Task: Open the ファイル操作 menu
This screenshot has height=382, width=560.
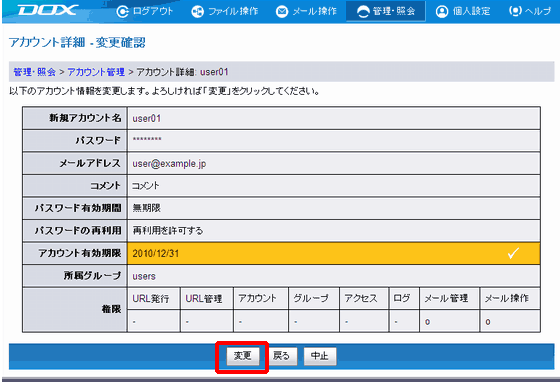Action: tap(225, 11)
